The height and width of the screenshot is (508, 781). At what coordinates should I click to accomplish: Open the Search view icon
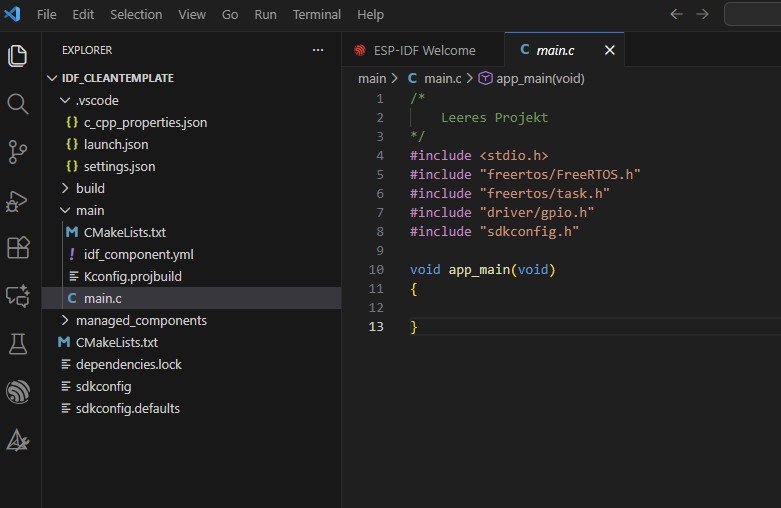18,104
